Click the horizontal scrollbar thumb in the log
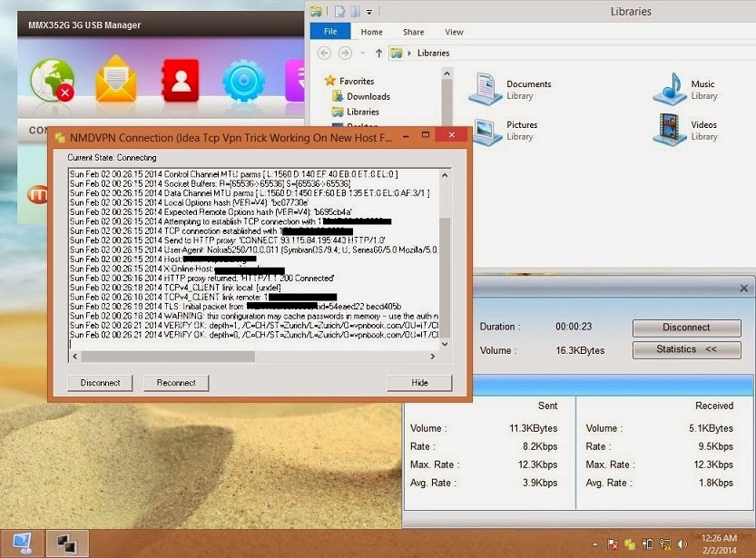Viewport: 756px width, 558px height. tap(168, 356)
